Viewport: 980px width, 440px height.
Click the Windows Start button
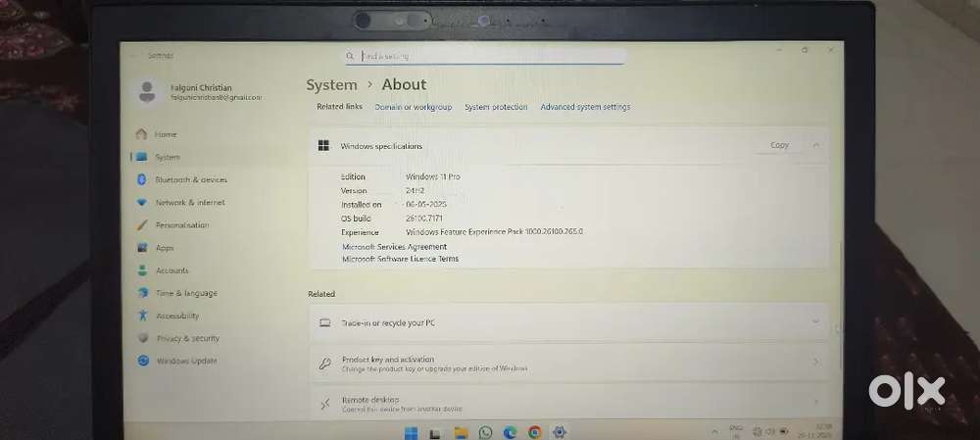pyautogui.click(x=411, y=432)
